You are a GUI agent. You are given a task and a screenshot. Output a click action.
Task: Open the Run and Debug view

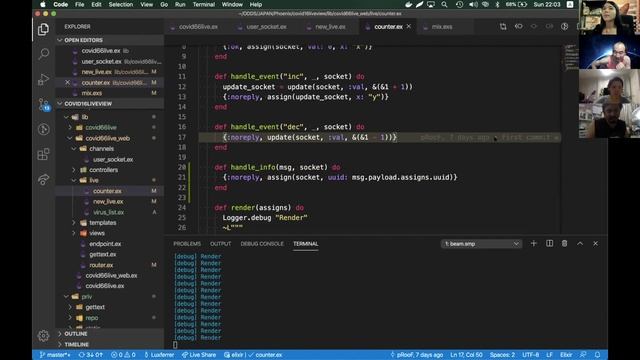(x=43, y=79)
